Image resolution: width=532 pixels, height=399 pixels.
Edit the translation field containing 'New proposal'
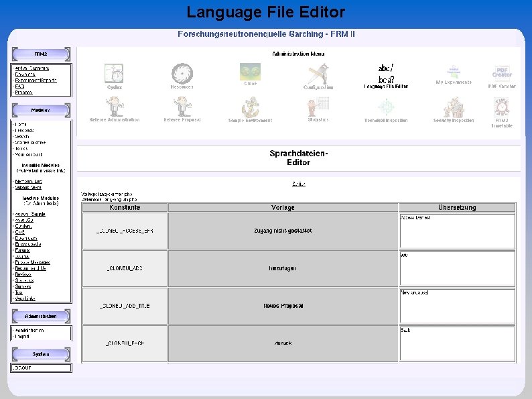pyautogui.click(x=457, y=306)
